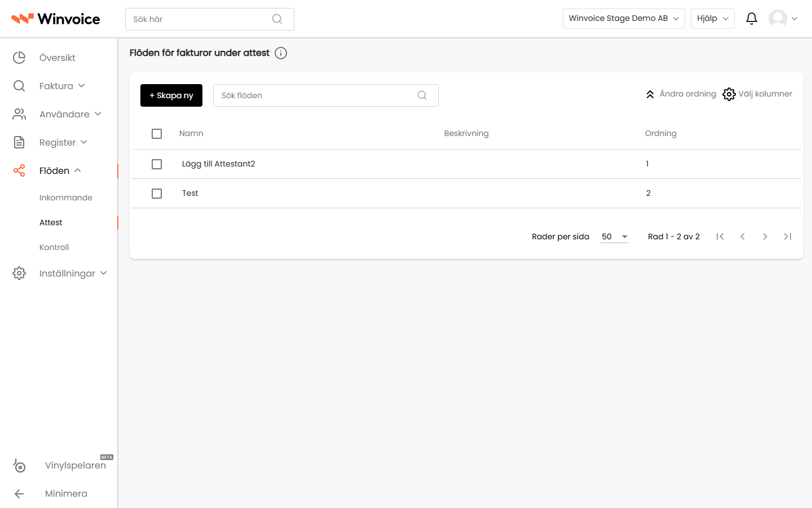Open the Rader per sida dropdown

[x=615, y=237]
